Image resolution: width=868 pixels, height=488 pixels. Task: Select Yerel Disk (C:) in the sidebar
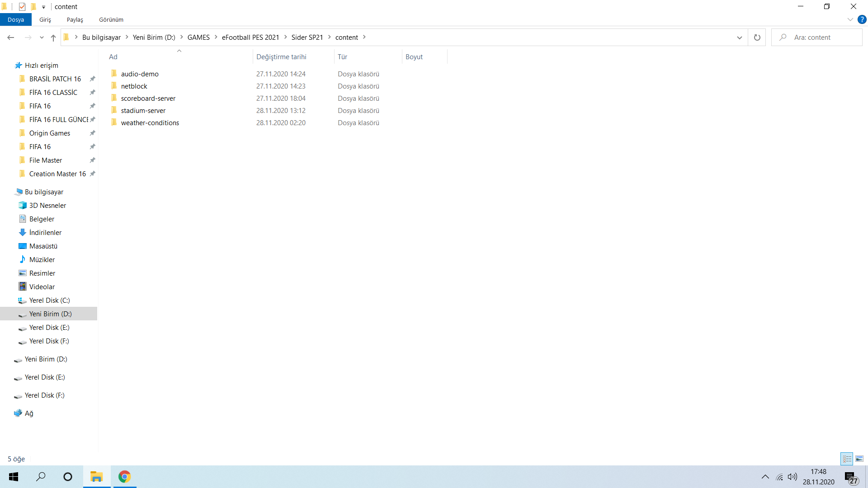pyautogui.click(x=49, y=300)
